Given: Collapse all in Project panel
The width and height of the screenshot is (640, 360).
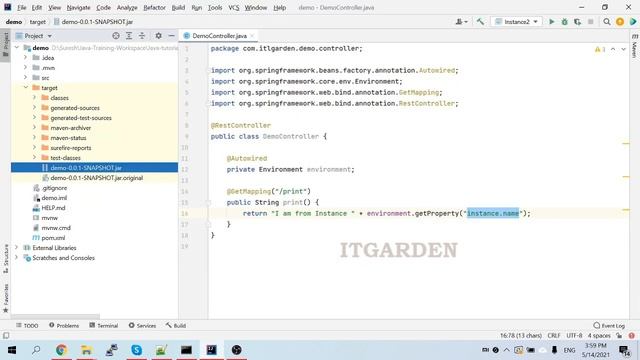Looking at the screenshot, I should pos(142,36).
